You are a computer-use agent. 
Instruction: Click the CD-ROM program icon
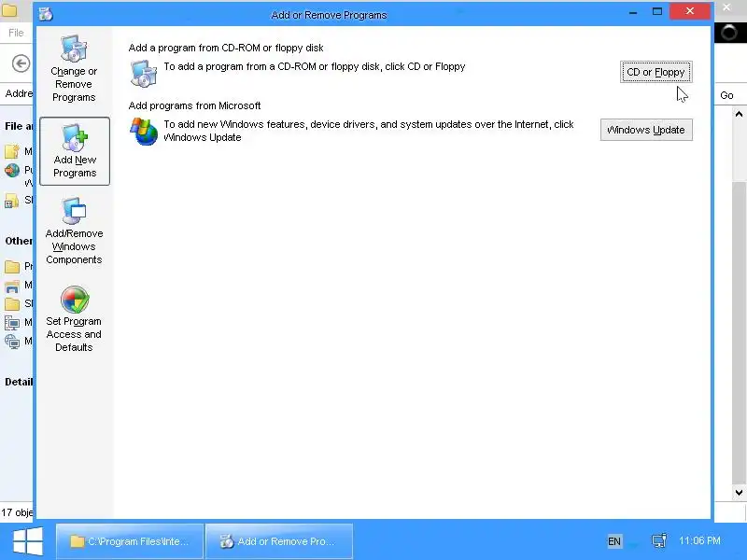coord(143,74)
